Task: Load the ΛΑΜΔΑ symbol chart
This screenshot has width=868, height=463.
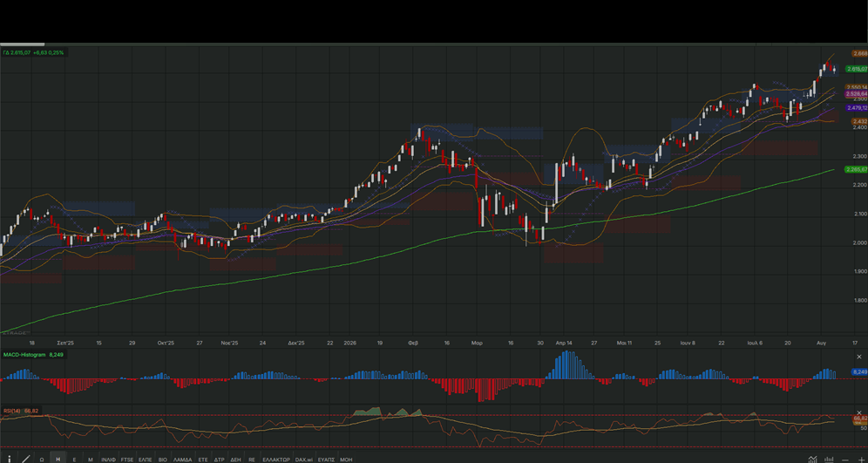Action: click(x=183, y=460)
